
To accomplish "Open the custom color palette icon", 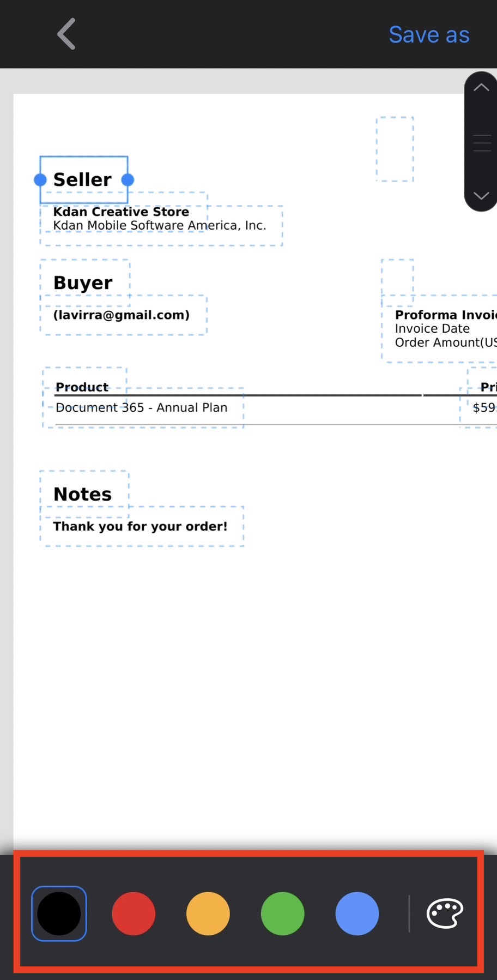I will click(445, 913).
